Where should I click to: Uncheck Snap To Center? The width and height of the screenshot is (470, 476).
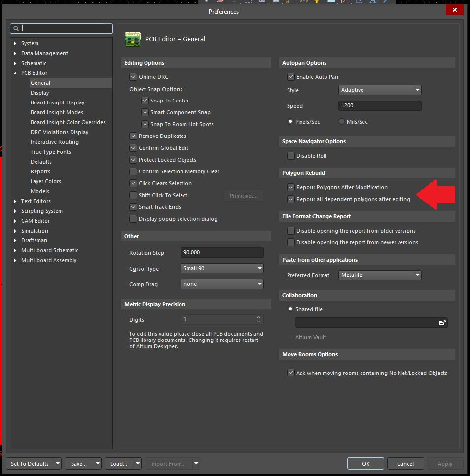pyautogui.click(x=145, y=101)
